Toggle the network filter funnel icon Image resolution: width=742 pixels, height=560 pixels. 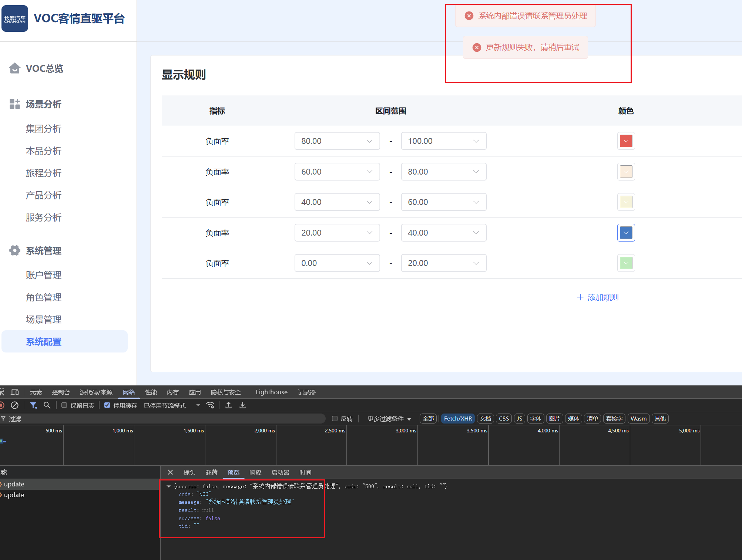click(x=33, y=405)
